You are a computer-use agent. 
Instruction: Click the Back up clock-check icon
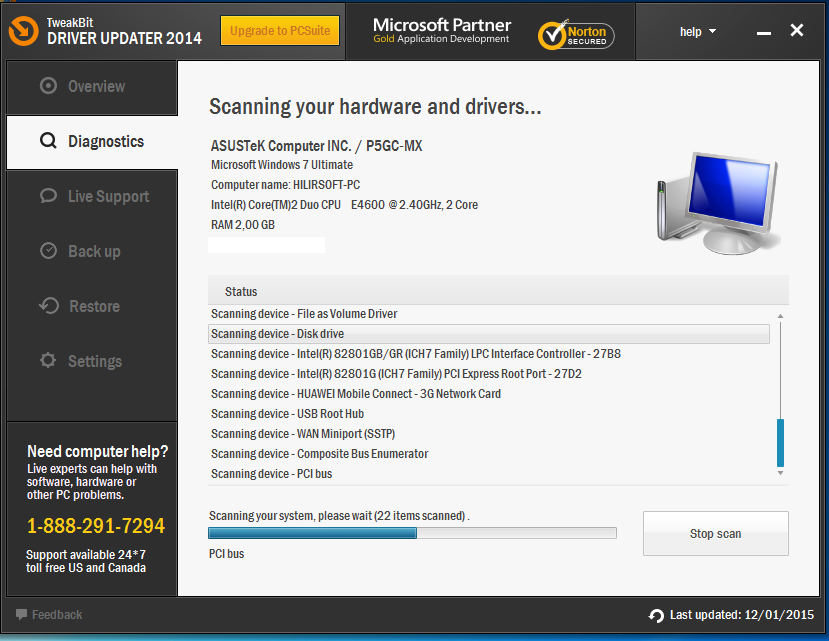pyautogui.click(x=48, y=251)
